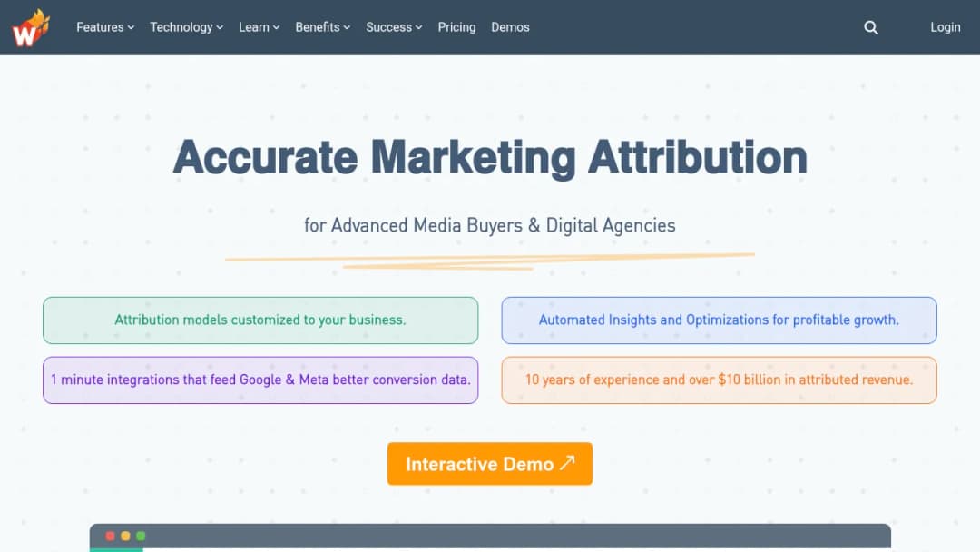Select the green Attribution models customized box

tap(260, 320)
